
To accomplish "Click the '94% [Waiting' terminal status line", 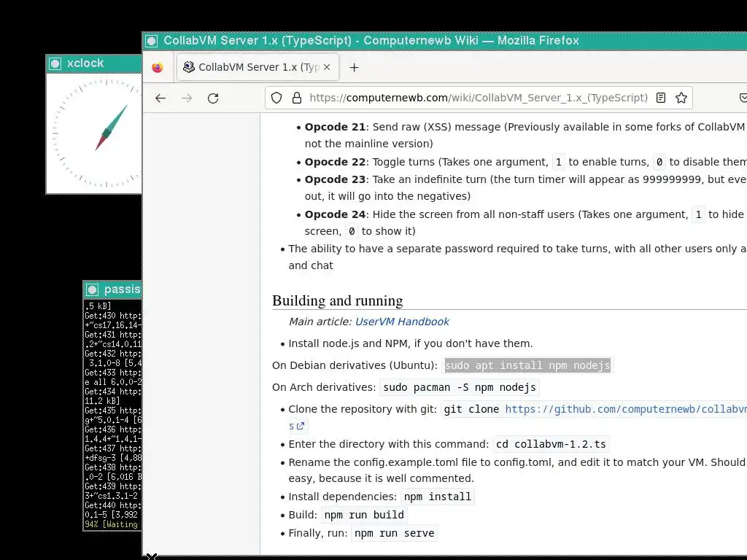I will coord(112,524).
